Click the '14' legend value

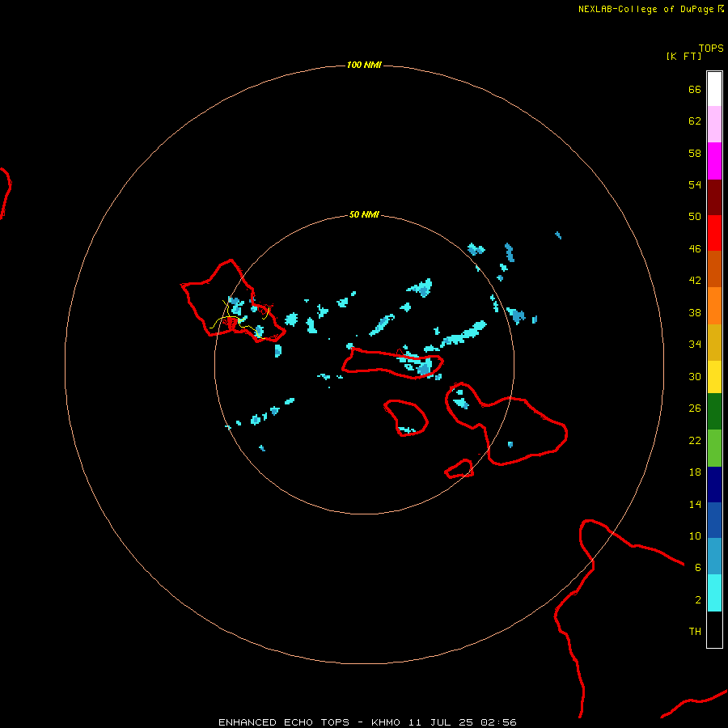[695, 504]
